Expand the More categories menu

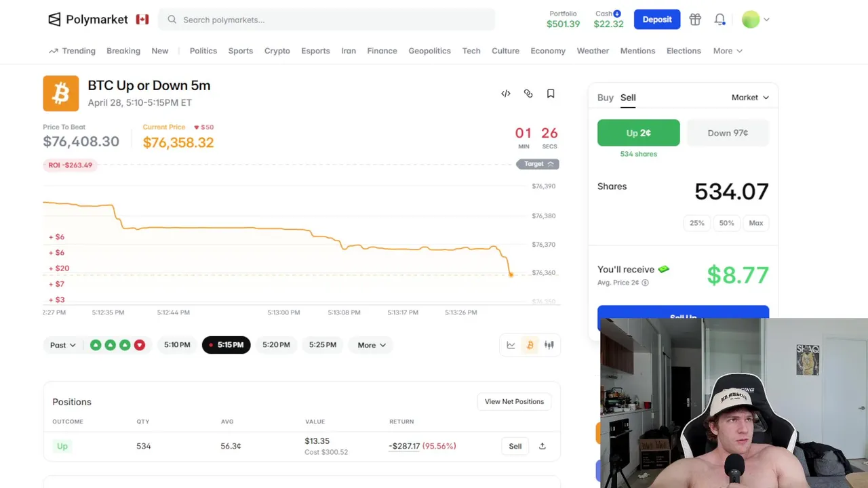point(727,51)
